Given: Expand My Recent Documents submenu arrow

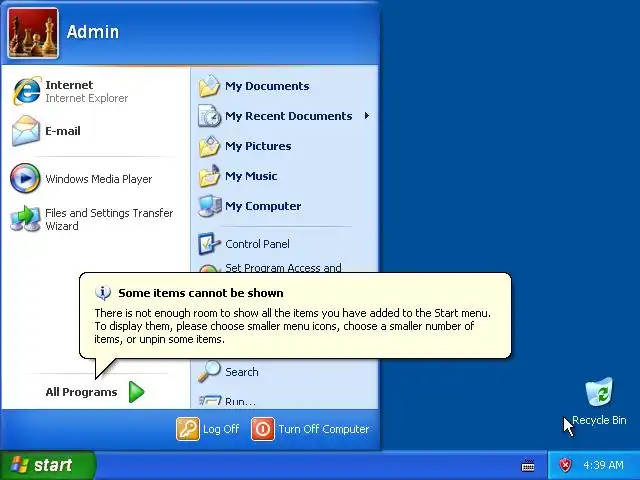Looking at the screenshot, I should click(x=367, y=116).
